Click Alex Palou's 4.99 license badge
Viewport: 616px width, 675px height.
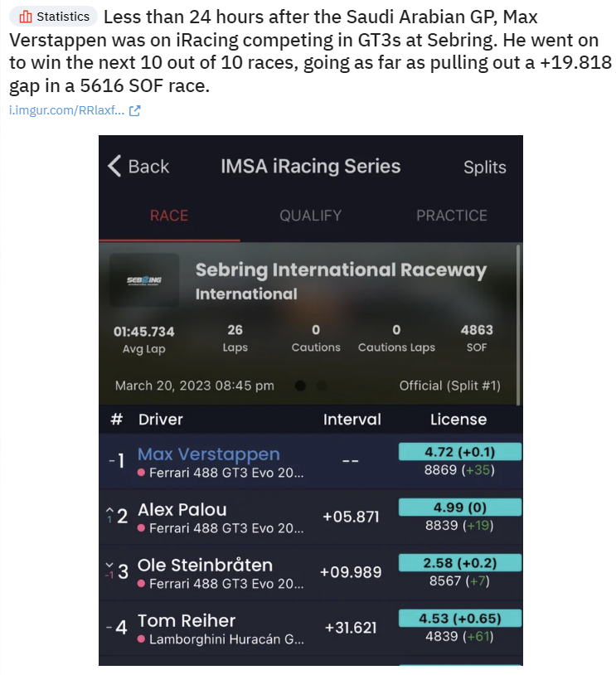coord(460,507)
